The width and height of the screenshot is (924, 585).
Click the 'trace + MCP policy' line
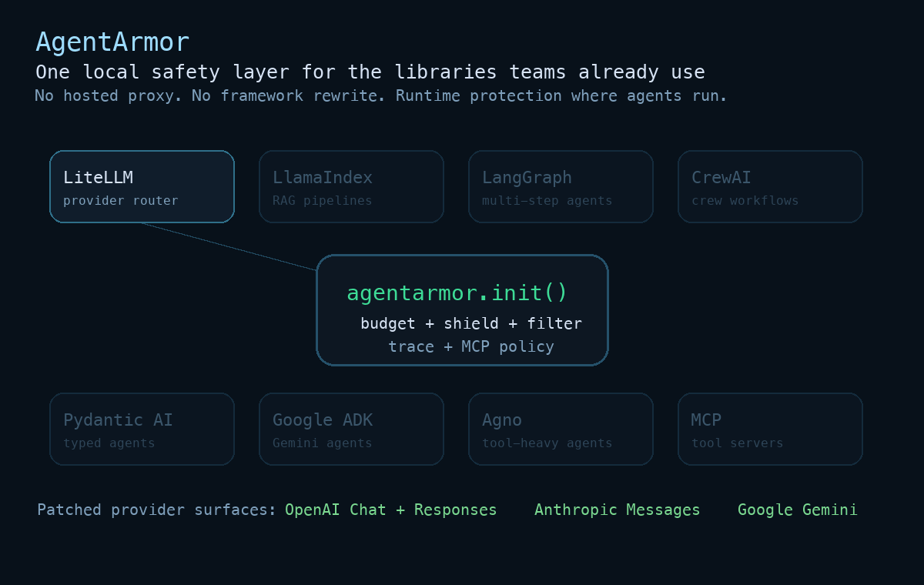(x=471, y=346)
